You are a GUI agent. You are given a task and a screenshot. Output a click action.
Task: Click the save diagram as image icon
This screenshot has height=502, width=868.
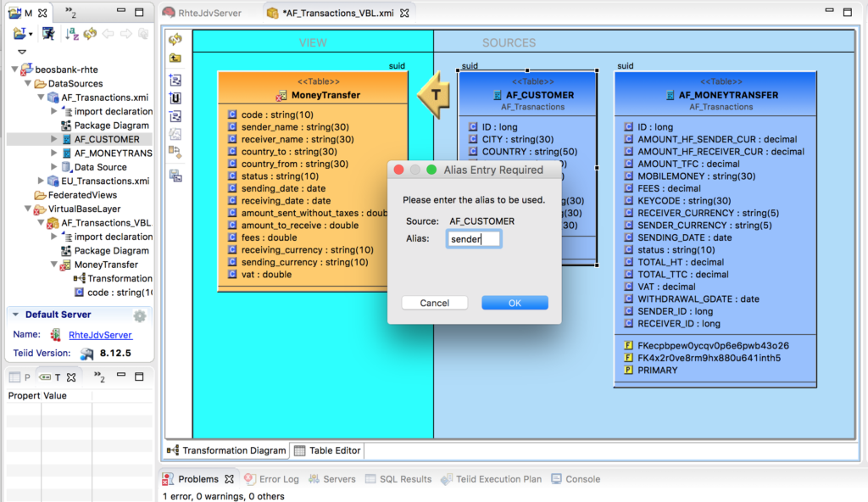tap(175, 175)
